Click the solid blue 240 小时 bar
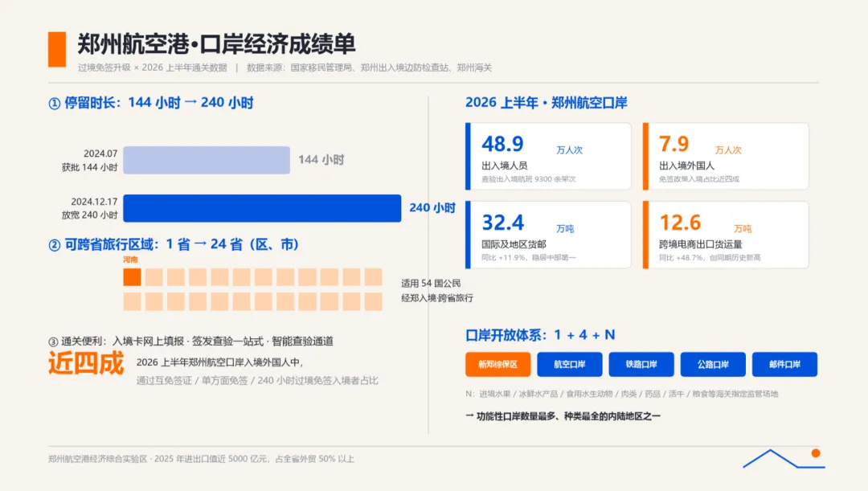 262,208
